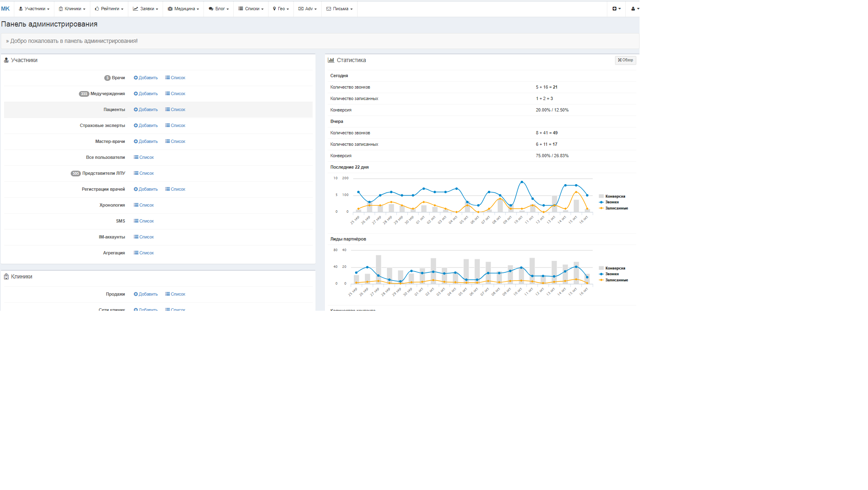Screen dimensions: 868x490
Task: Open the Гео dropdown menu
Action: [x=281, y=9]
